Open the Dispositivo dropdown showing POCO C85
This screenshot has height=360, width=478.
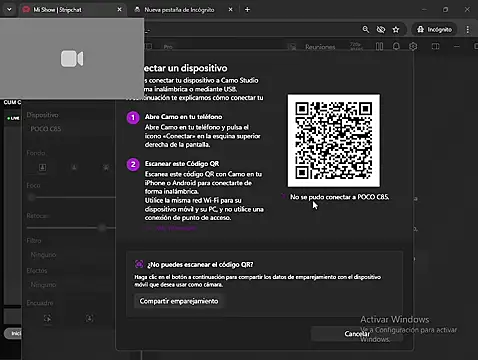(70, 129)
